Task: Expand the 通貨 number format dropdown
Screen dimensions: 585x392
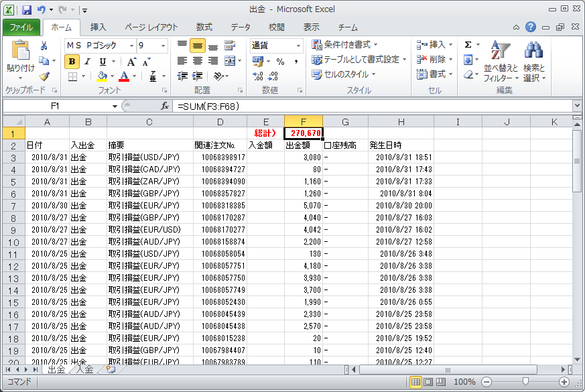Action: coord(298,46)
